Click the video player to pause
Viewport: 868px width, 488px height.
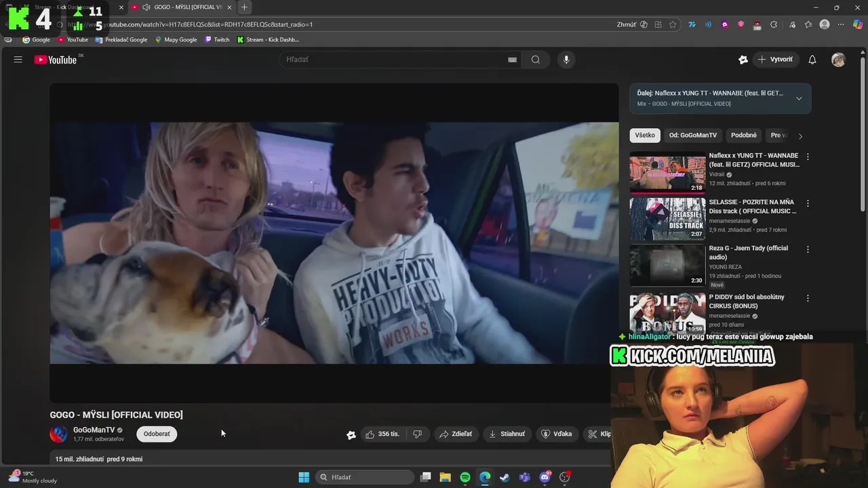click(334, 243)
